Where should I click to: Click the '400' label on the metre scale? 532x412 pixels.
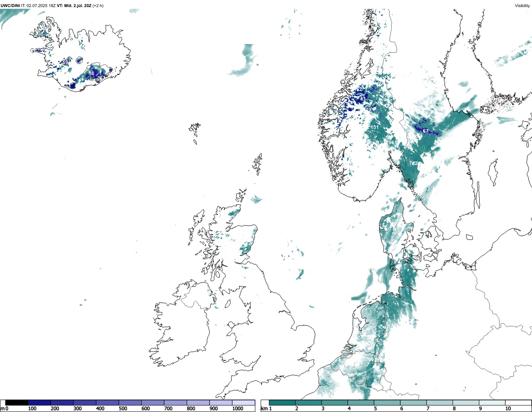100,408
